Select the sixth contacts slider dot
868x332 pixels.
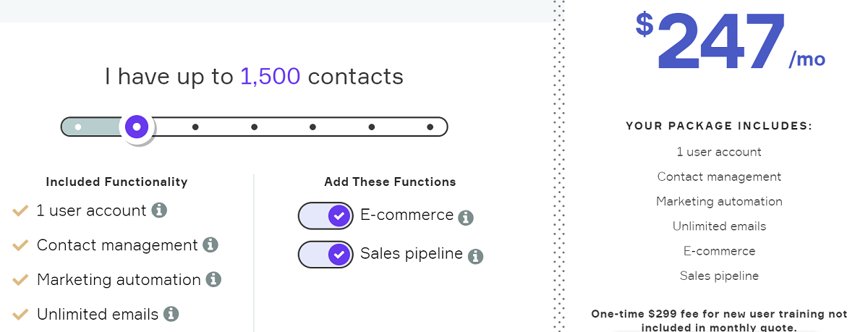tap(372, 127)
